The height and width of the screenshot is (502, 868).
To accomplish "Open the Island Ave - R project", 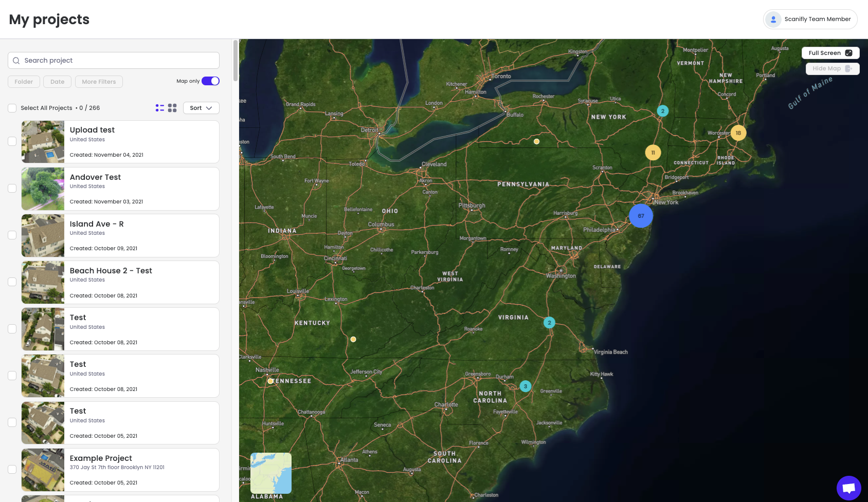I will (120, 235).
